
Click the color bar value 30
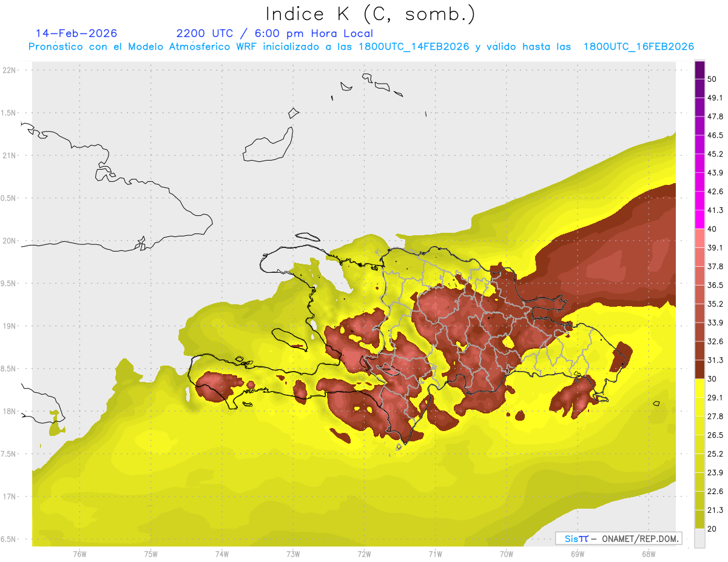[x=712, y=379]
